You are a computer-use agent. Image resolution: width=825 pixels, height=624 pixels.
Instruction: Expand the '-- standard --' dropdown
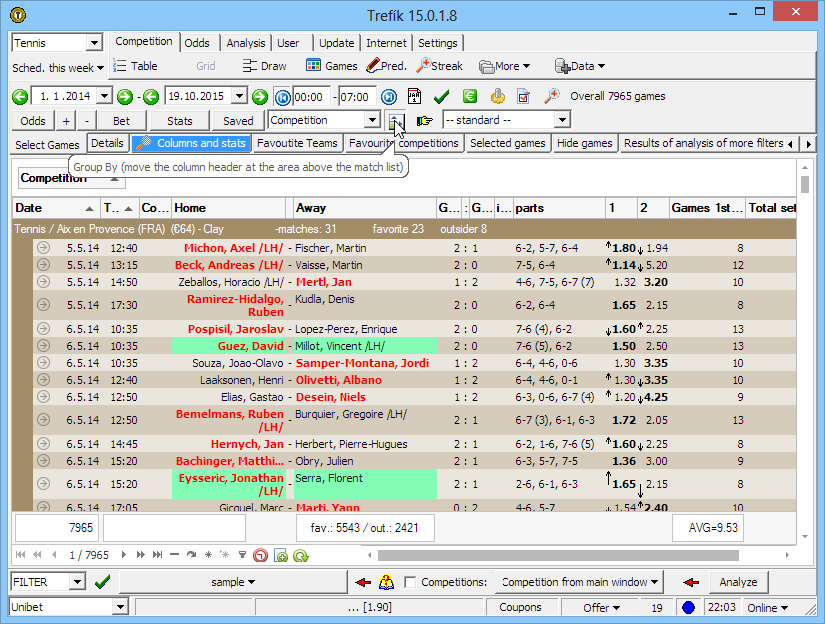(562, 120)
